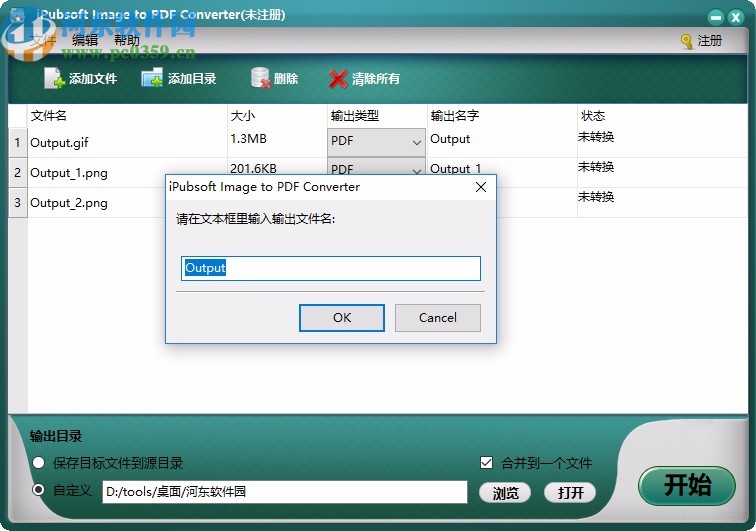
Task: Click the Add File (添加文件) icon
Action: click(54, 78)
